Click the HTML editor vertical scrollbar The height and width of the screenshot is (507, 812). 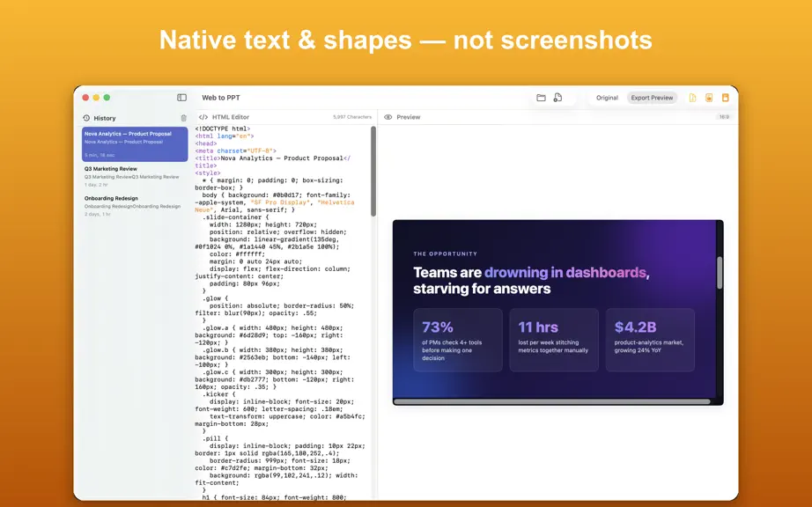[x=373, y=172]
